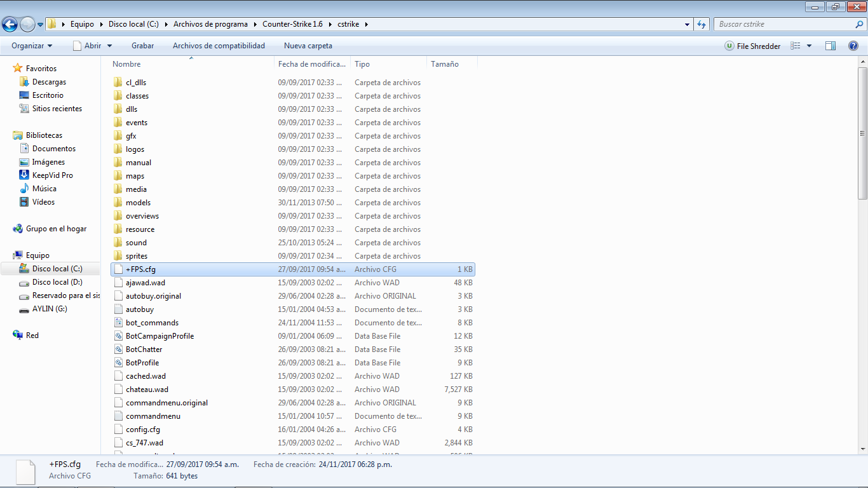
Task: Select the maps folder
Action: (135, 176)
